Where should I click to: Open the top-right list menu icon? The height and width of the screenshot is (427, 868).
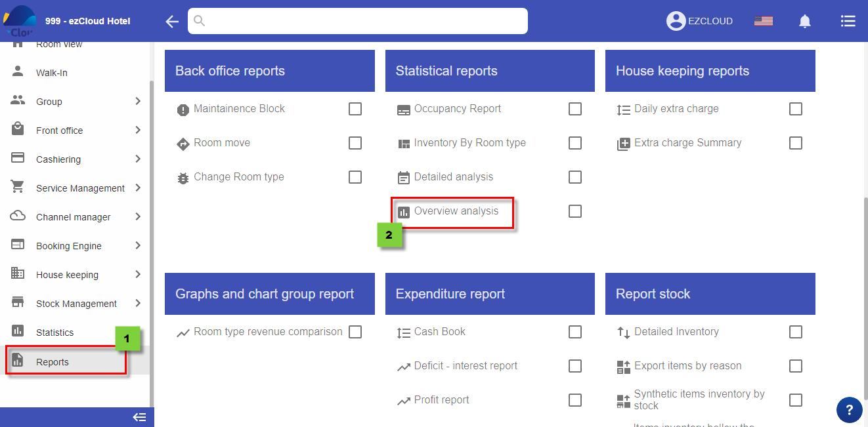(848, 22)
